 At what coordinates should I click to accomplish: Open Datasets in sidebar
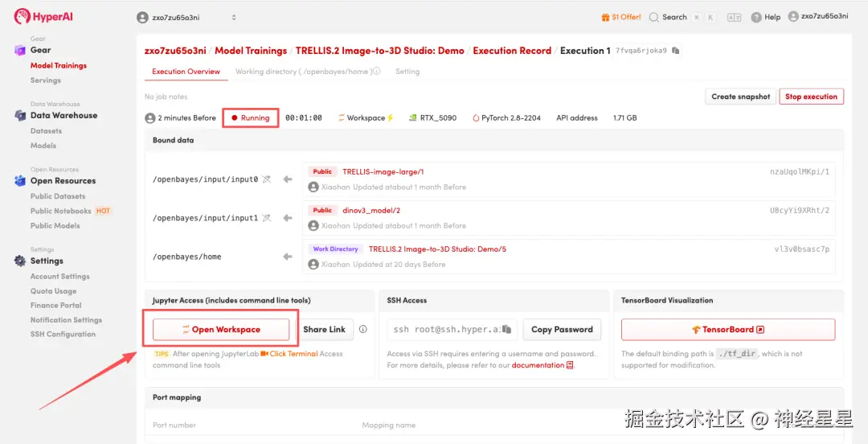click(x=46, y=131)
